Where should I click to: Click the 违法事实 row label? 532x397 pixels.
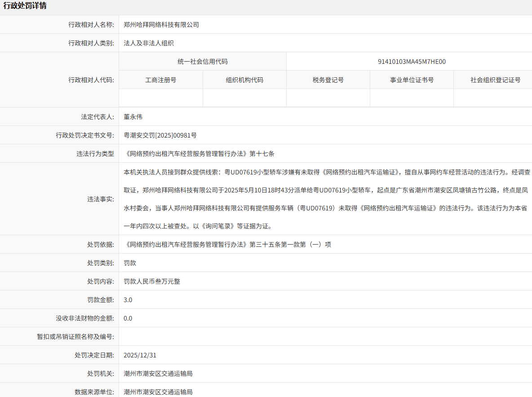point(101,199)
